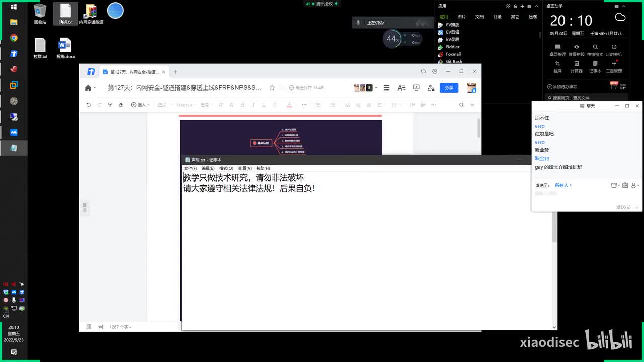Open the document outline menu icon
Image resolution: width=644 pixels, height=362 pixels.
point(386,88)
